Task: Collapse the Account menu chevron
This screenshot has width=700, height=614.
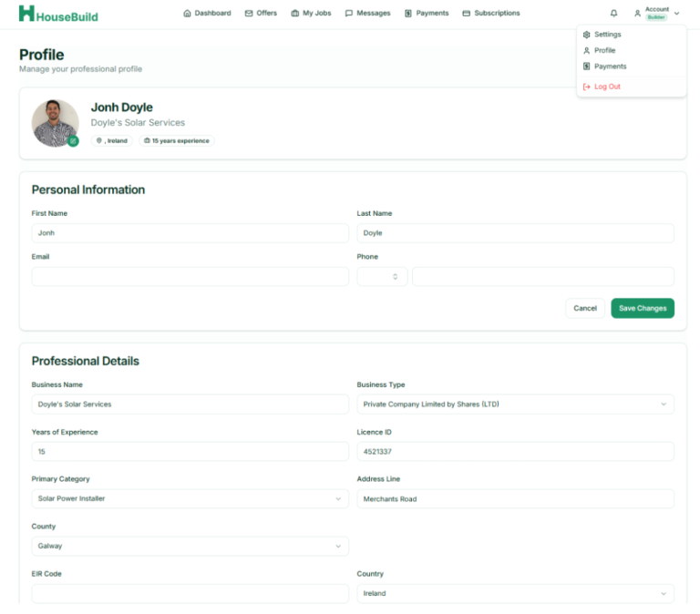Action: (x=676, y=14)
